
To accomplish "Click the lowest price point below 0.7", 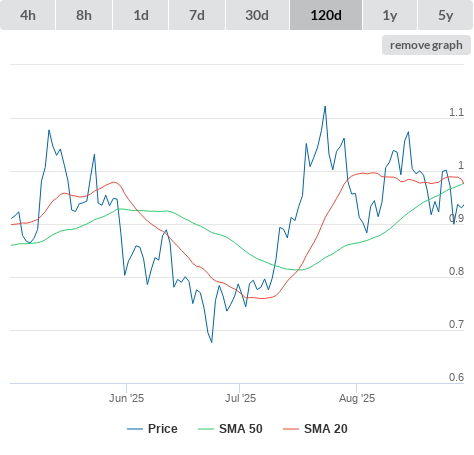I will [x=212, y=342].
